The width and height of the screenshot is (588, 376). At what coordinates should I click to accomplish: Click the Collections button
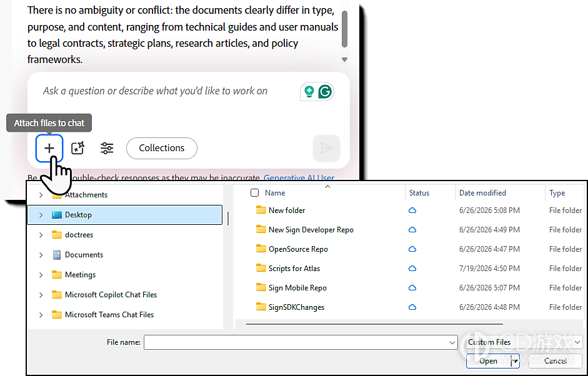(162, 148)
